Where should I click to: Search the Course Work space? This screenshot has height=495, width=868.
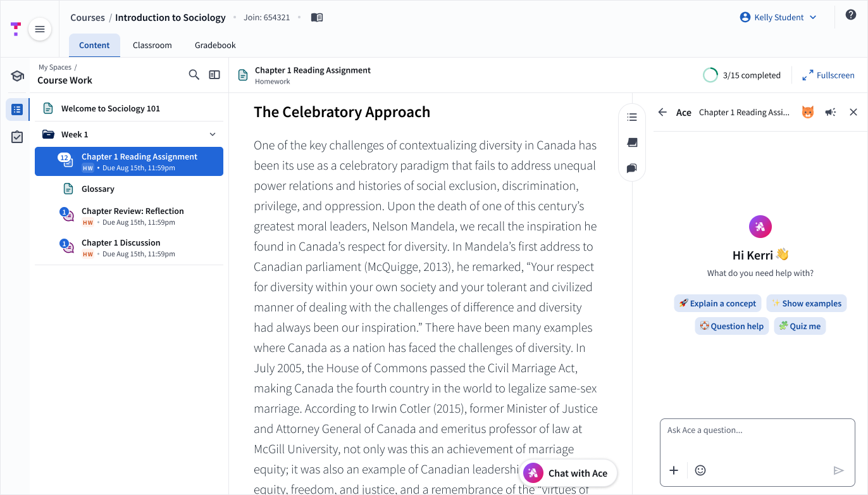[x=194, y=75]
